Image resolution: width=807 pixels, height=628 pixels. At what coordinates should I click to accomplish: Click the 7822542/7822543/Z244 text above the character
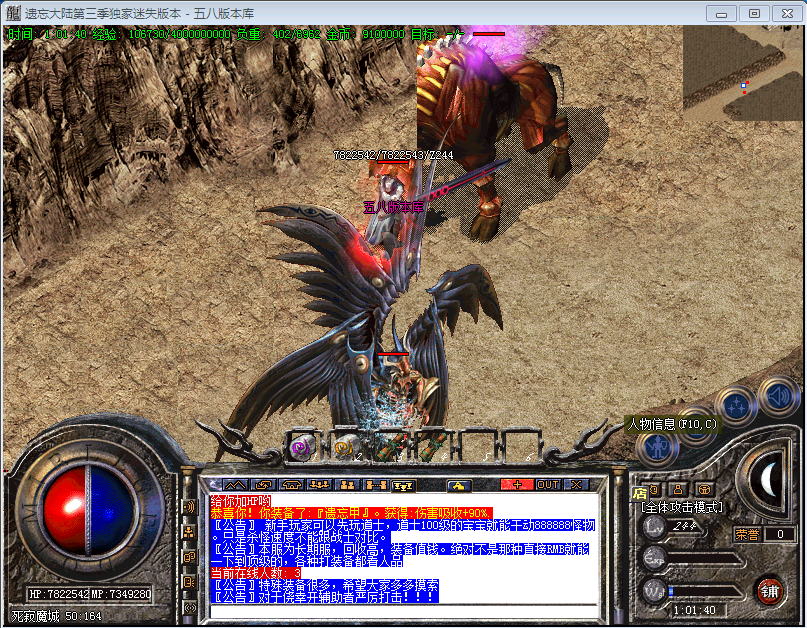click(393, 155)
